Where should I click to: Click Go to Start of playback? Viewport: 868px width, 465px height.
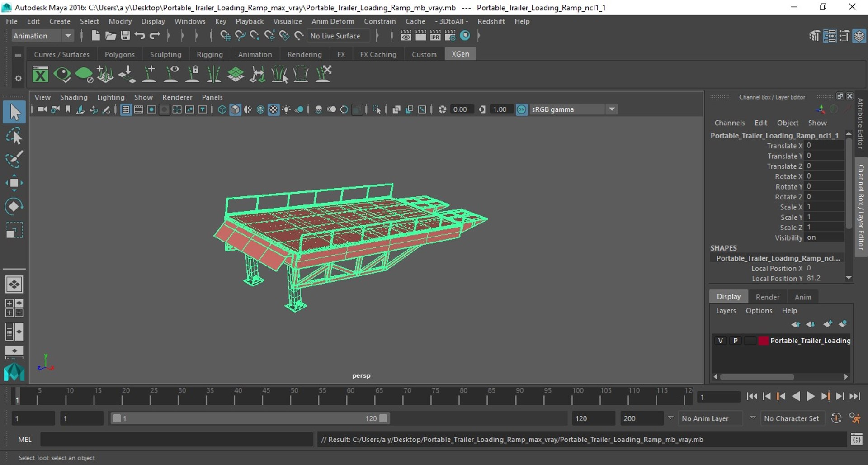[x=752, y=396]
